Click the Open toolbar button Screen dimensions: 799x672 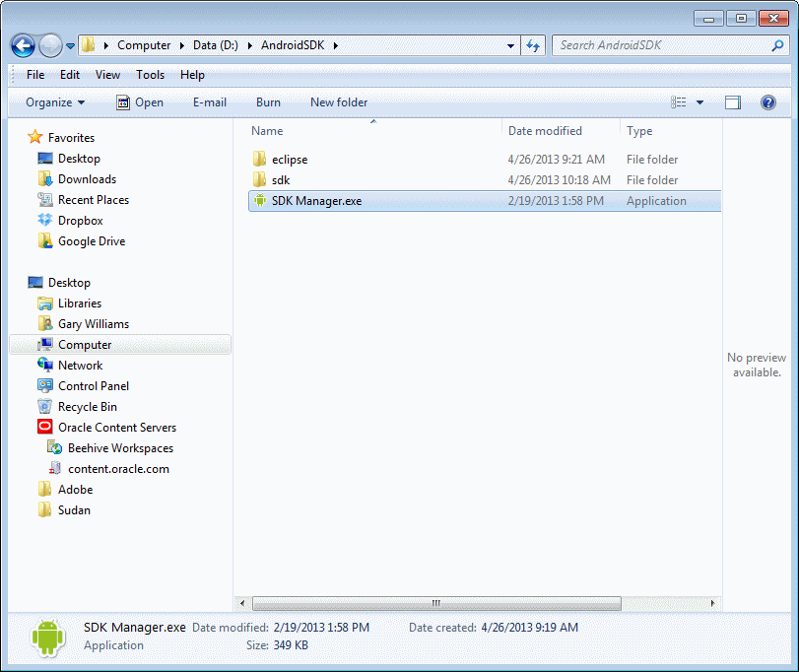pos(140,102)
